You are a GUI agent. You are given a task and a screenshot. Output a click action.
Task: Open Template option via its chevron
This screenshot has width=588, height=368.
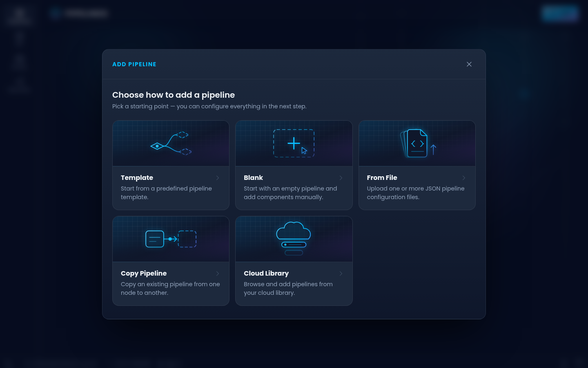point(218,178)
